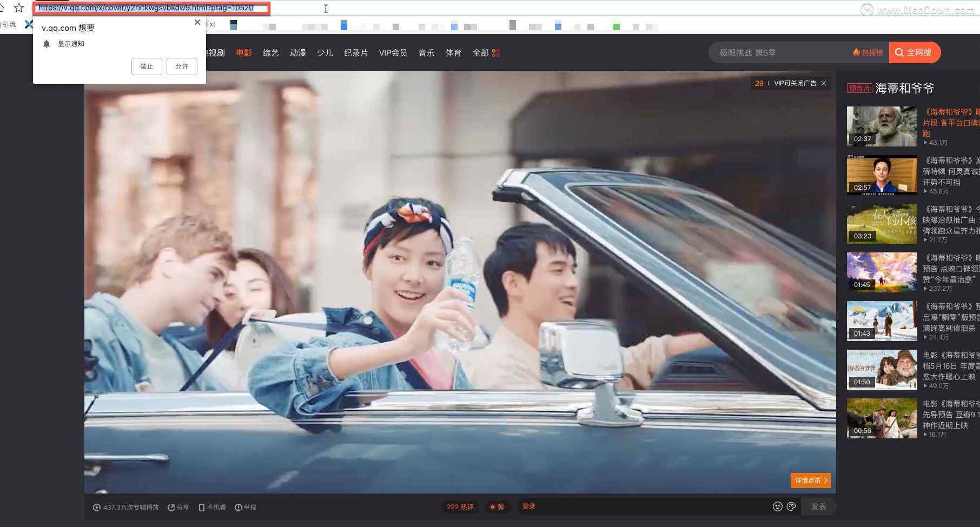
Task: Close the v.qq.com notification prompt
Action: pyautogui.click(x=197, y=22)
